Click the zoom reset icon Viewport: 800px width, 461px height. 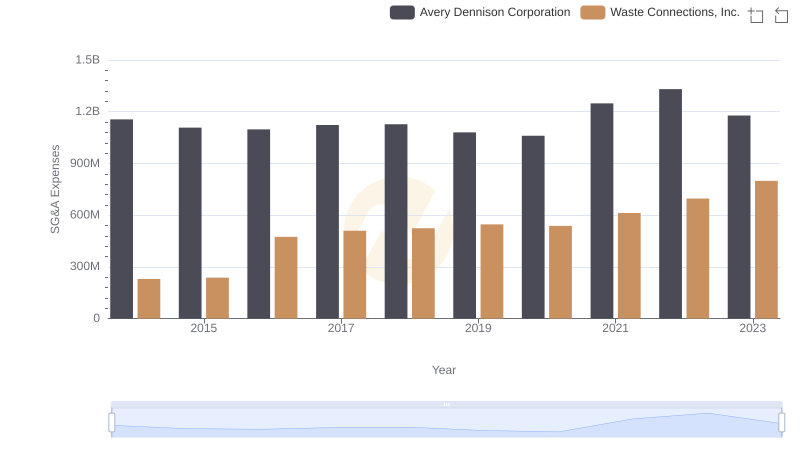tap(781, 15)
